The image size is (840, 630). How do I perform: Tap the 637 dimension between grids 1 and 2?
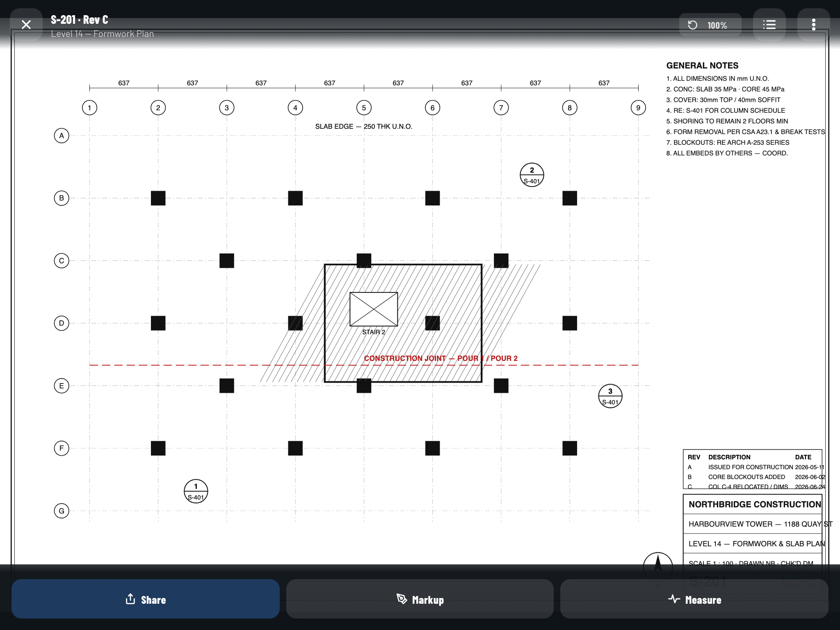click(124, 83)
